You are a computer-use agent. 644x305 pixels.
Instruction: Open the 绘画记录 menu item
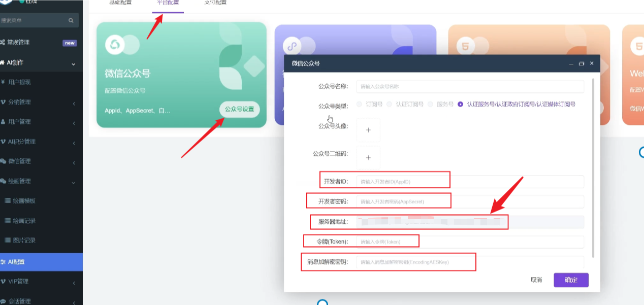click(24, 221)
